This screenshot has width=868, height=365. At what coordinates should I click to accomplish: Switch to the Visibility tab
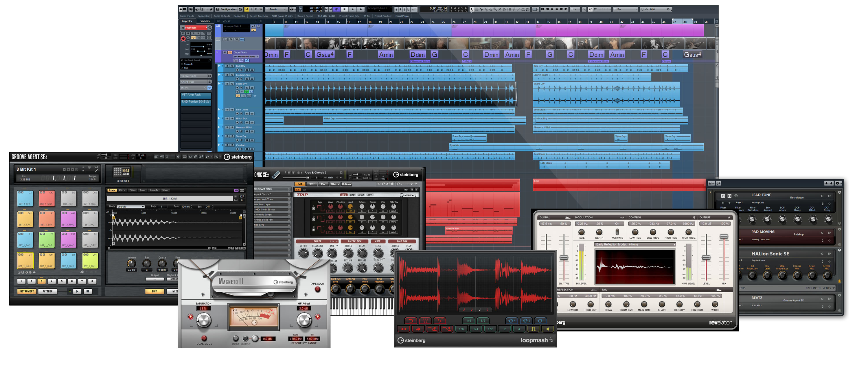pyautogui.click(x=205, y=21)
